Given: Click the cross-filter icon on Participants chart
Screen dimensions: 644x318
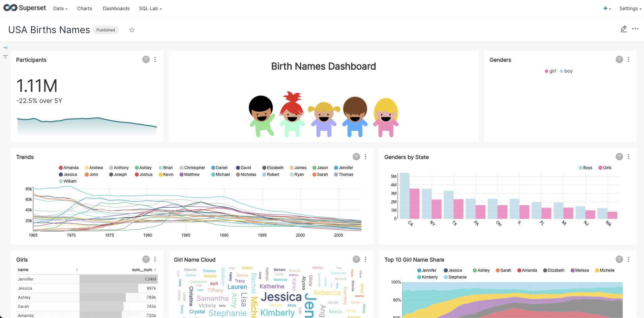Looking at the screenshot, I should pyautogui.click(x=146, y=59).
